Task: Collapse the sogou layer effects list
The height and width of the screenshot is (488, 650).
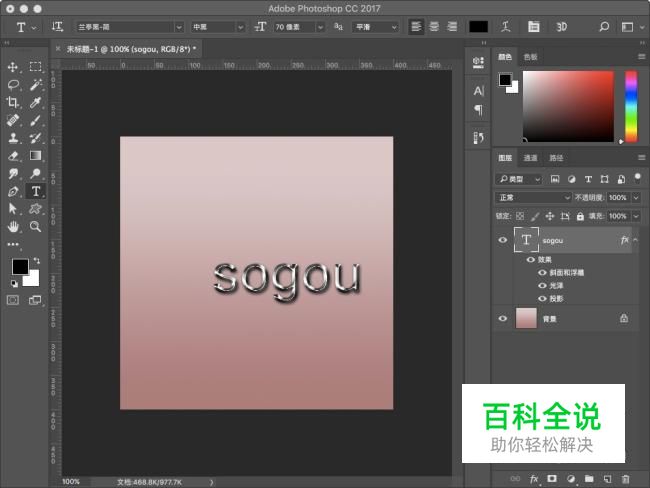Action: coord(636,240)
